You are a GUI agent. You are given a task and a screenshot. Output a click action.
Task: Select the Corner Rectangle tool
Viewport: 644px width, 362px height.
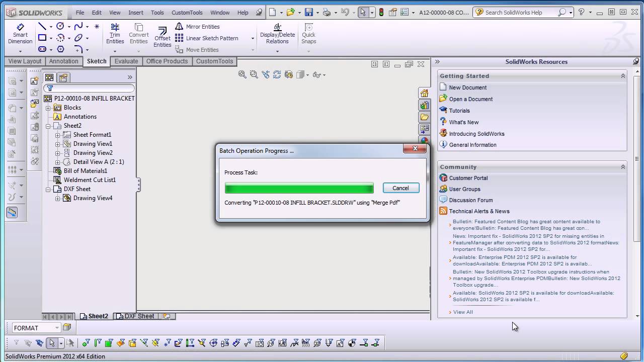coord(42,38)
